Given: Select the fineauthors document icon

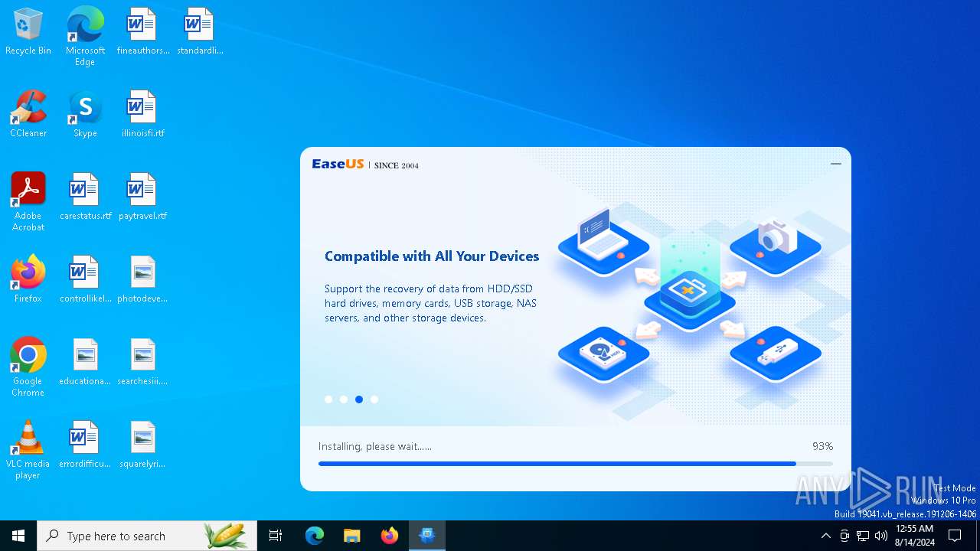Looking at the screenshot, I should 143,32.
